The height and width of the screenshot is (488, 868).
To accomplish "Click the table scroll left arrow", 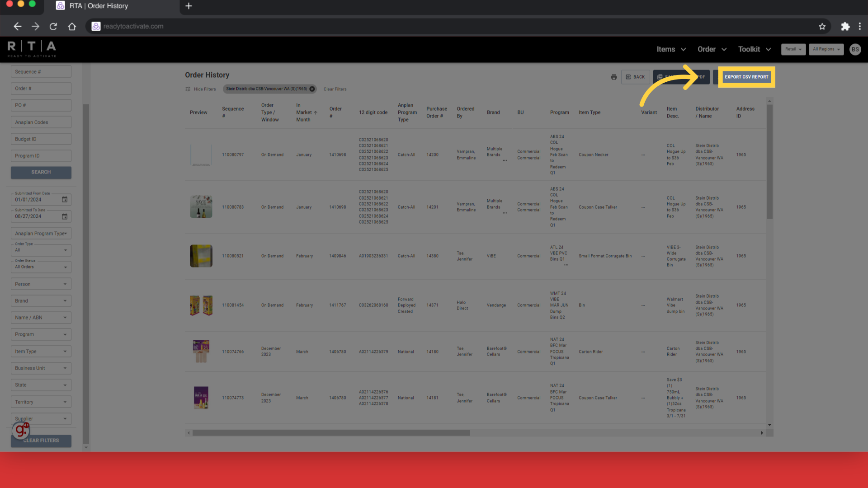I will point(189,433).
